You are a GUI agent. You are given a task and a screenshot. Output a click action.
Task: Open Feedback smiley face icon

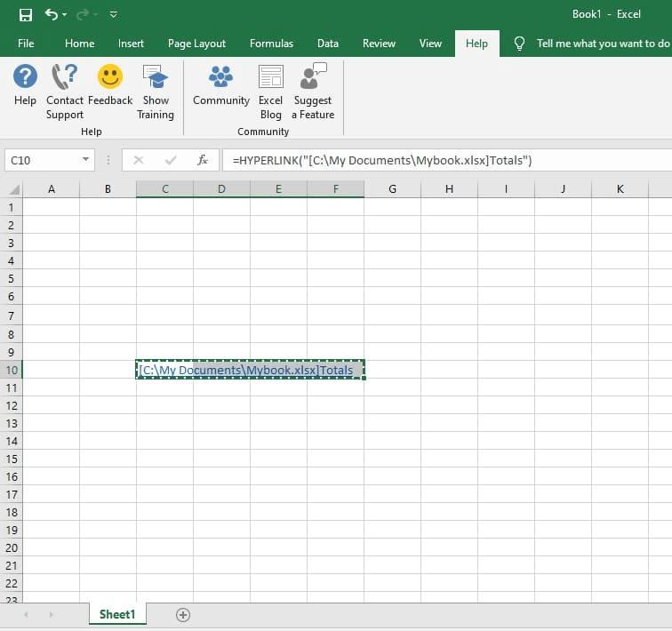[110, 76]
